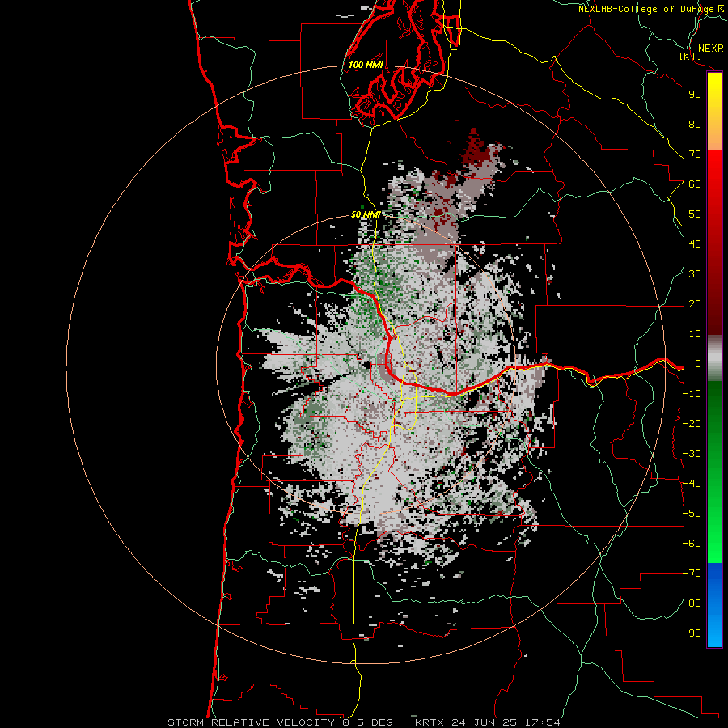Click the -80 scale value
728x728 pixels.
(x=692, y=603)
